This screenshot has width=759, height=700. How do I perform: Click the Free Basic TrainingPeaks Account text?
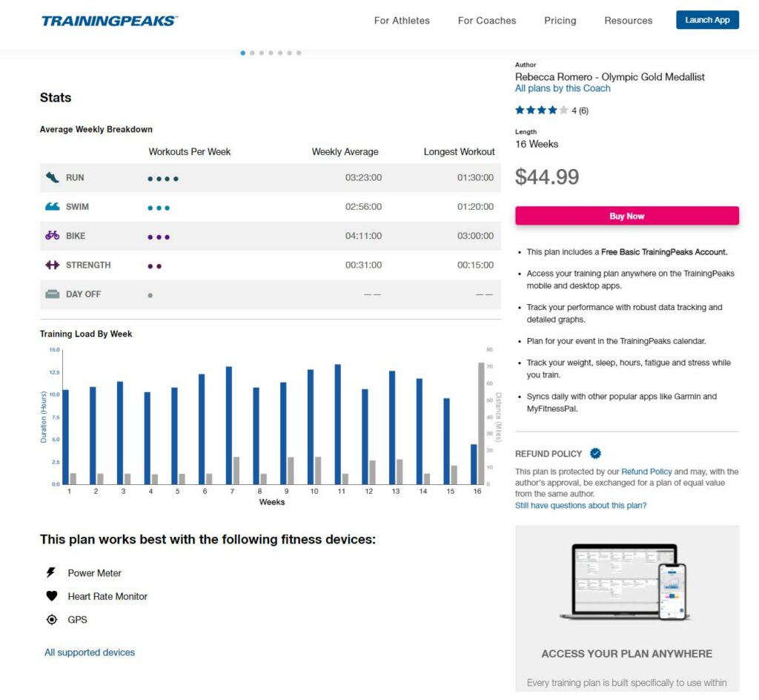tap(664, 251)
